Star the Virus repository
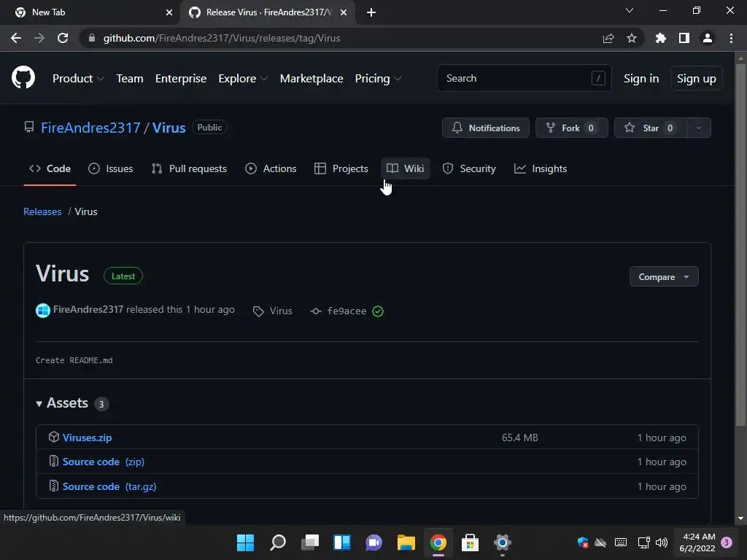This screenshot has height=560, width=747. 650,128
